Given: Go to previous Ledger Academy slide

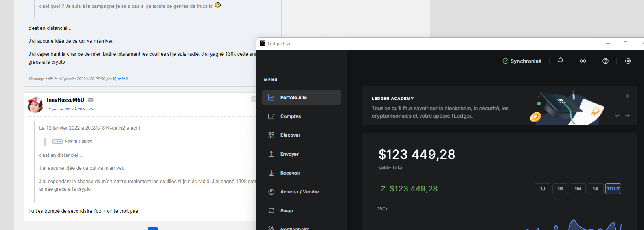Looking at the screenshot, I should coord(617,115).
